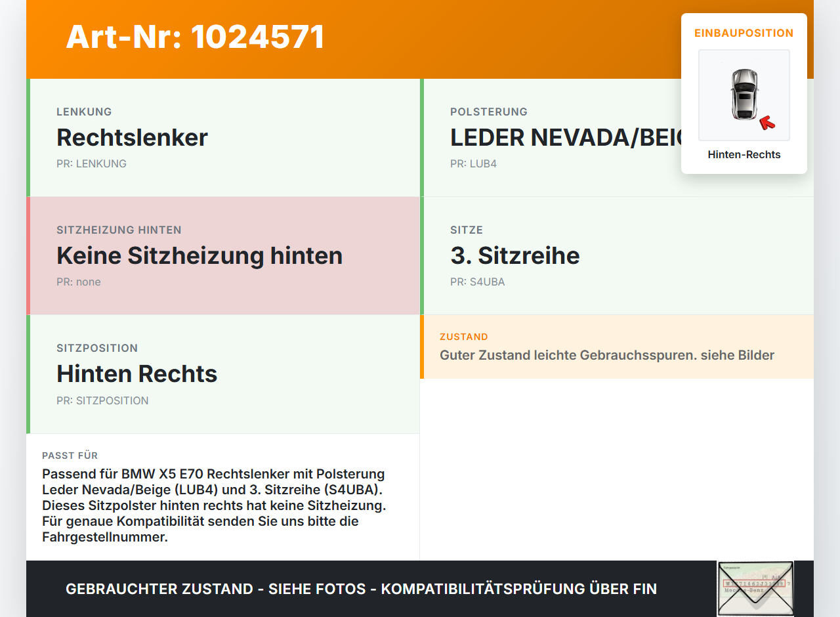
Task: Click the red Sitzheizung warning stripe
Action: [x=28, y=255]
